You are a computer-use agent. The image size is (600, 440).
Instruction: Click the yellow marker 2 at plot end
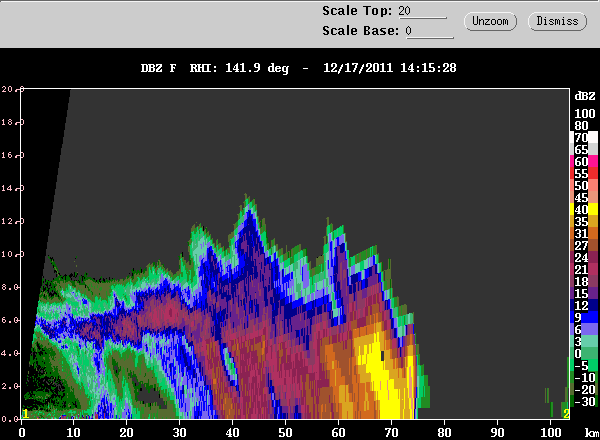566,414
